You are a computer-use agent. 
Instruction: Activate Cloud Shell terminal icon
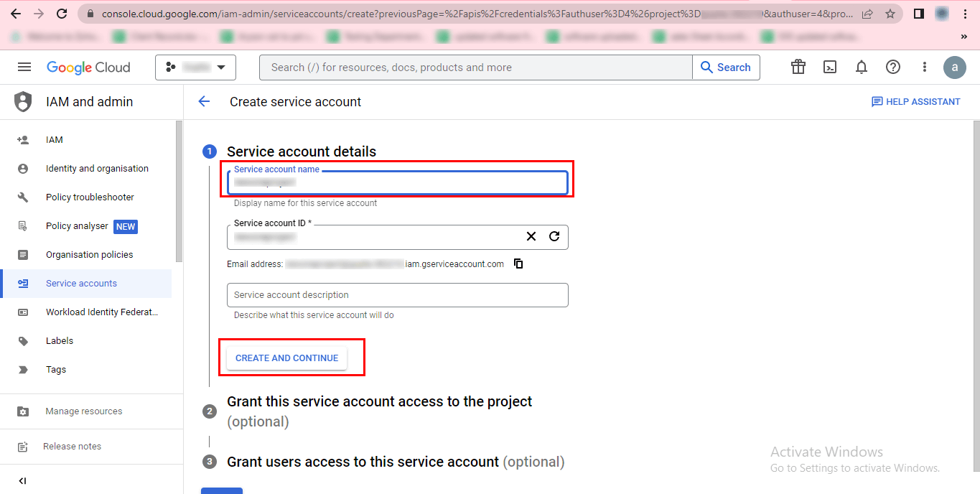(x=830, y=67)
